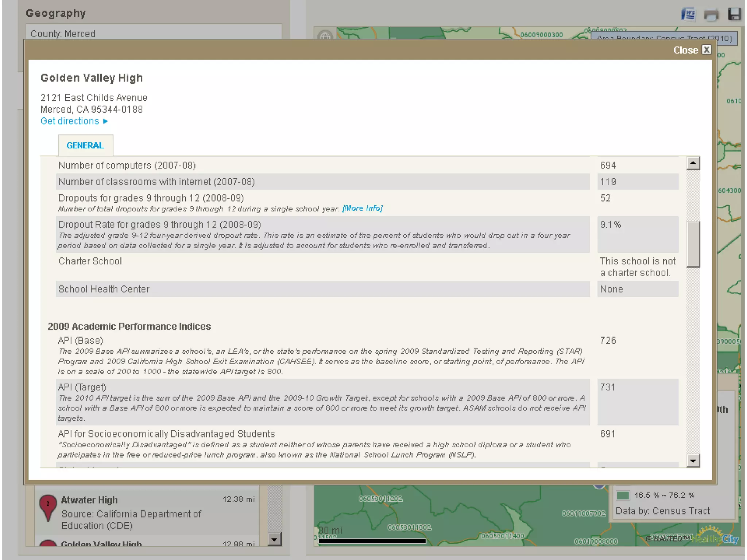Select Atwater High in results list
Image resolution: width=747 pixels, height=560 pixels.
(89, 500)
